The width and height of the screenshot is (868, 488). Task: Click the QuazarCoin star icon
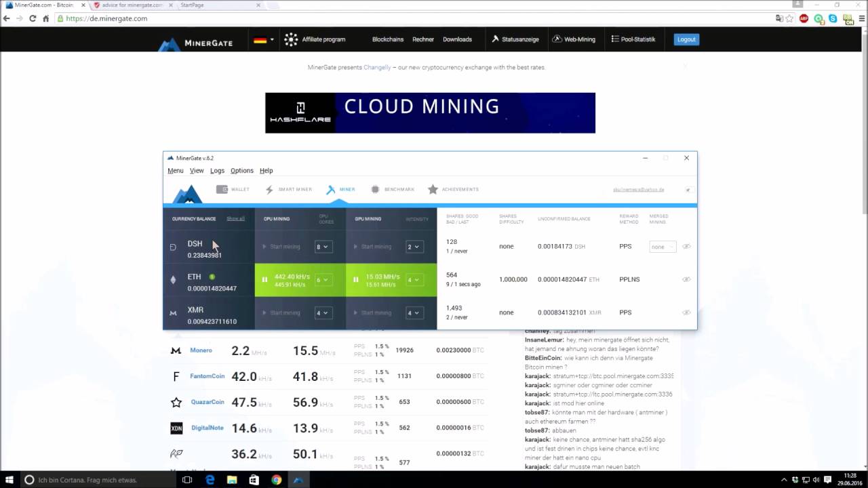(x=176, y=403)
